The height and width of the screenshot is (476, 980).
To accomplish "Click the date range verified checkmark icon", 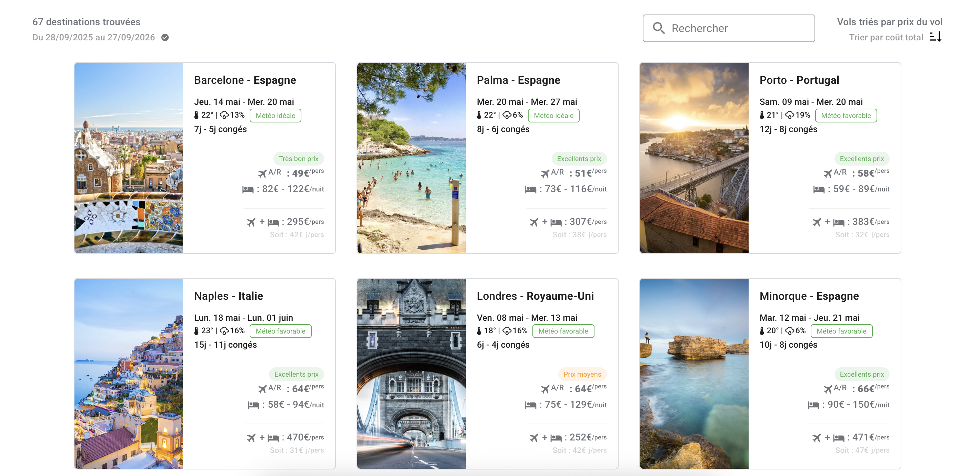I will [x=165, y=37].
